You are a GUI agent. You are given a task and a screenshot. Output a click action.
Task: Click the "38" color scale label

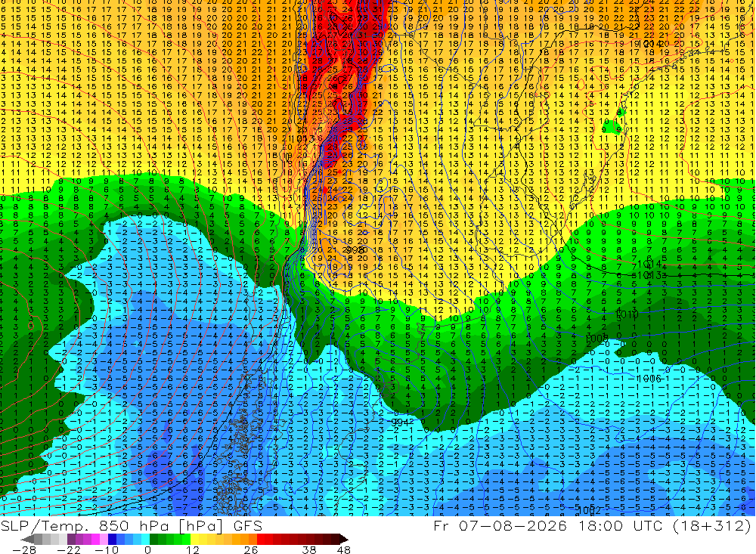click(x=309, y=549)
